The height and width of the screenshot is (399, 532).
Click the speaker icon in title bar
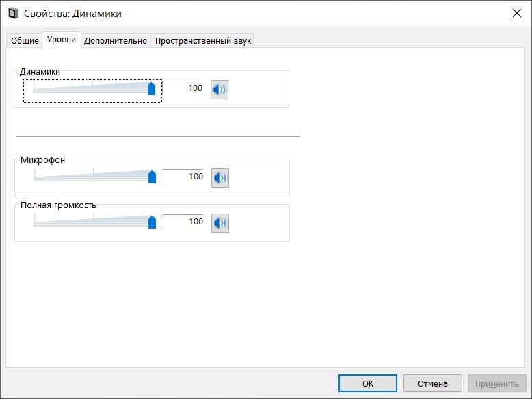click(x=13, y=14)
